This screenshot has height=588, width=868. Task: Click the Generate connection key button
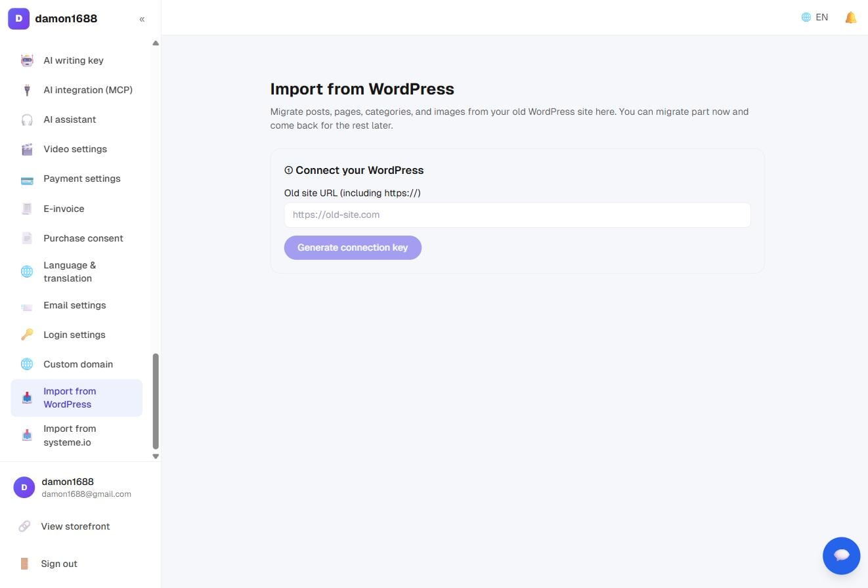[353, 247]
